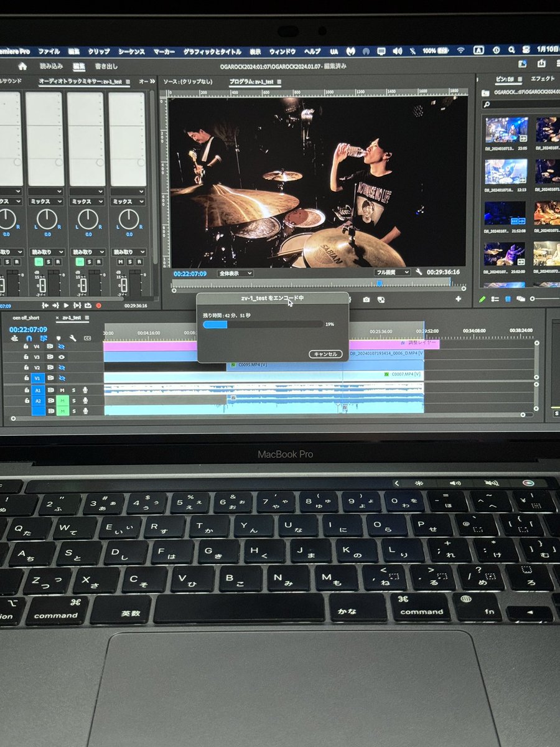
Task: Toggle the lock on track A2
Action: point(26,400)
